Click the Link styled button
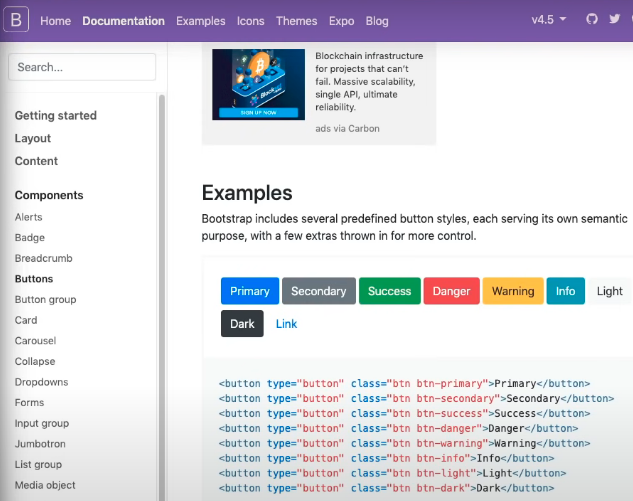633x501 pixels. (287, 323)
